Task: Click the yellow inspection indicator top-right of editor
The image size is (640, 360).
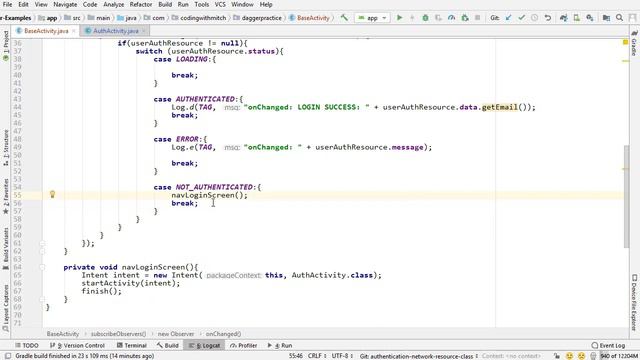Action: click(625, 42)
